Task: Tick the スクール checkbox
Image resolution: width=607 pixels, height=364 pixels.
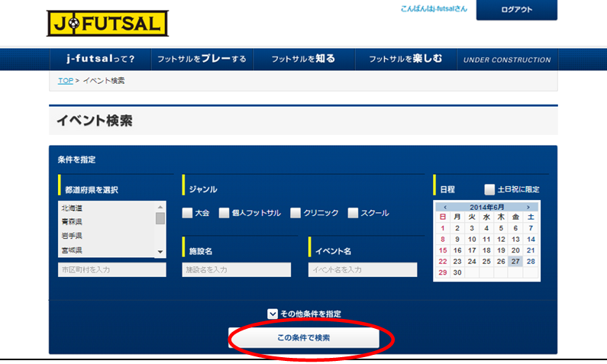Action: tap(353, 214)
